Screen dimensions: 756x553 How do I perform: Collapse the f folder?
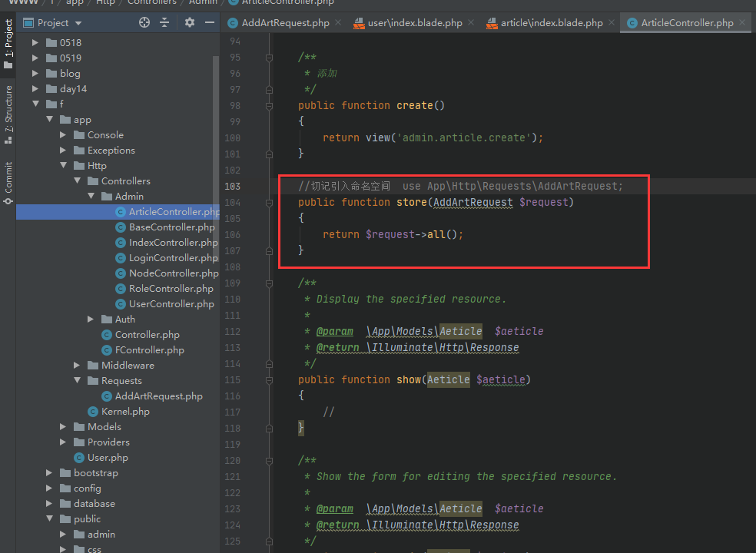coord(35,104)
